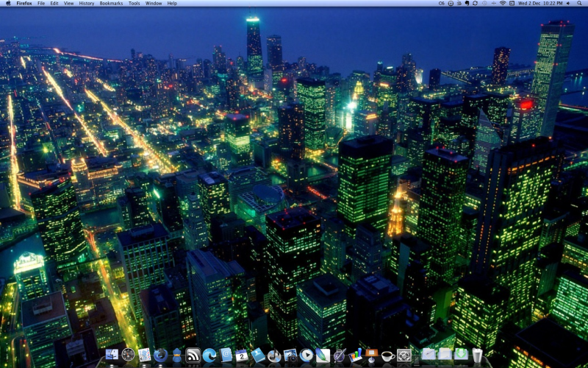Launch the RSS feed reader from Dock
This screenshot has width=588, height=368.
[193, 355]
